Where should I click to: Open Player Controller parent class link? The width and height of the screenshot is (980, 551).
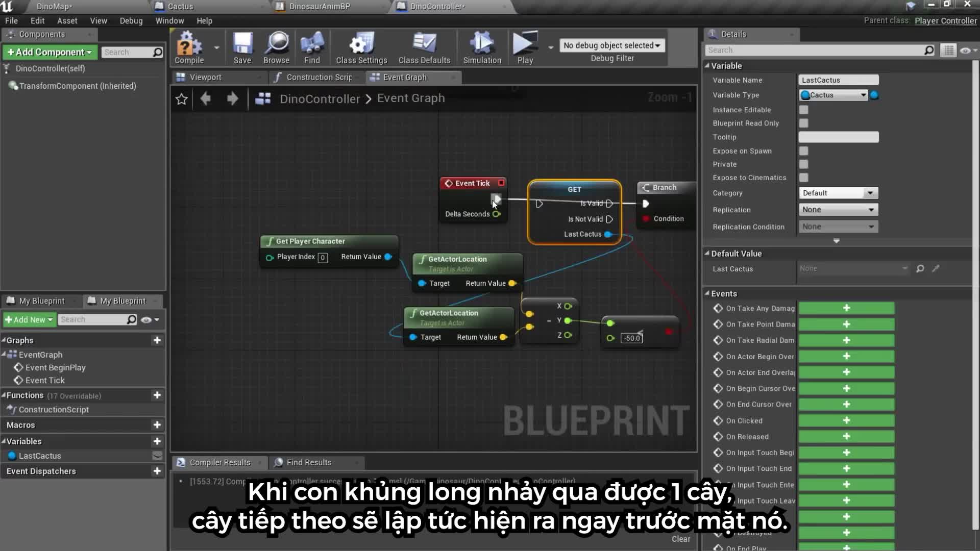(945, 21)
